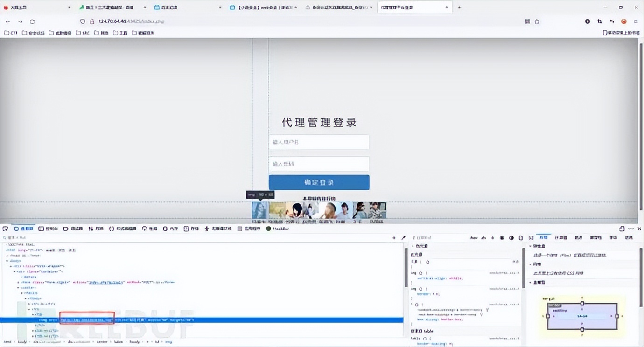The width and height of the screenshot is (644, 347).
Task: Click the 输入用户名 username input field
Action: pos(319,142)
